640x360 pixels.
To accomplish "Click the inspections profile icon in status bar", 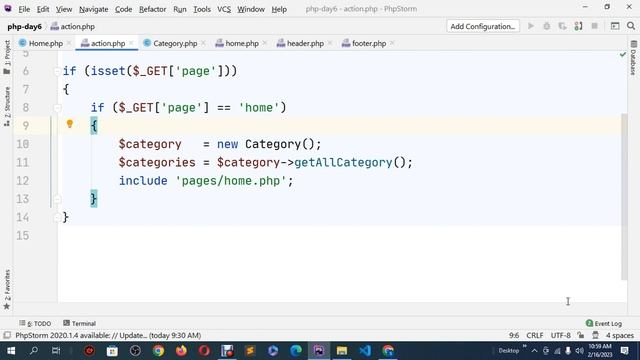I will (596, 336).
